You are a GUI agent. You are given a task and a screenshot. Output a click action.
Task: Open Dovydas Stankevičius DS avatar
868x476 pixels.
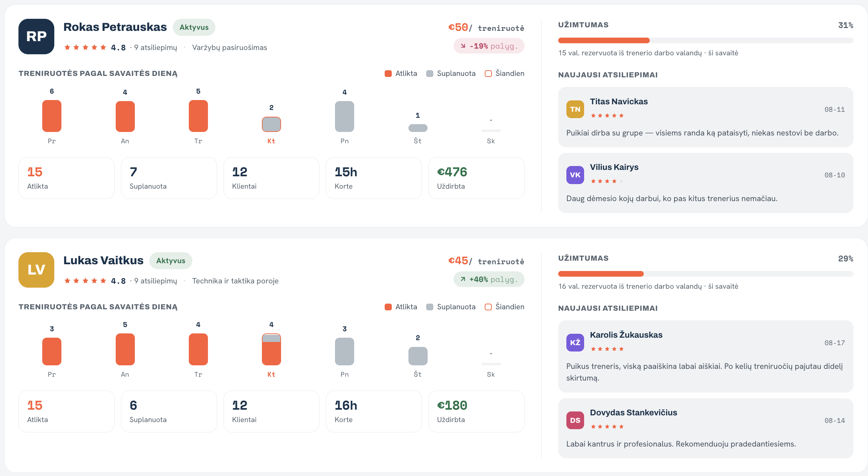click(575, 420)
